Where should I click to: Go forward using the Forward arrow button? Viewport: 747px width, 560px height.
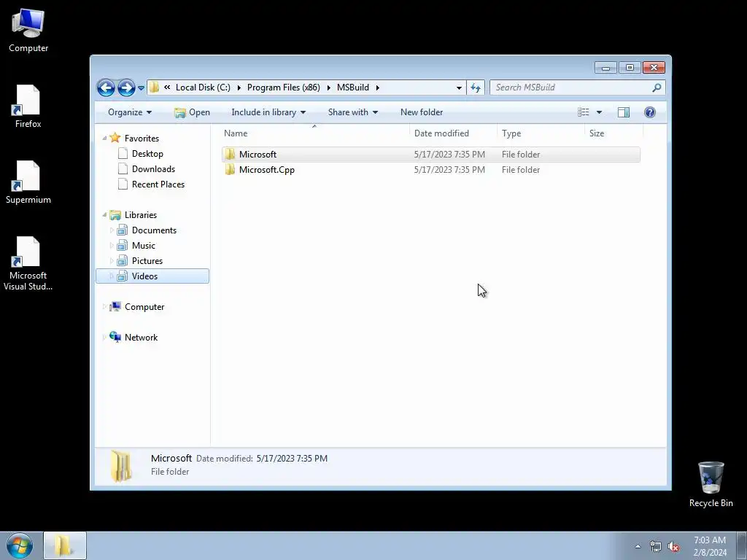[x=126, y=87]
